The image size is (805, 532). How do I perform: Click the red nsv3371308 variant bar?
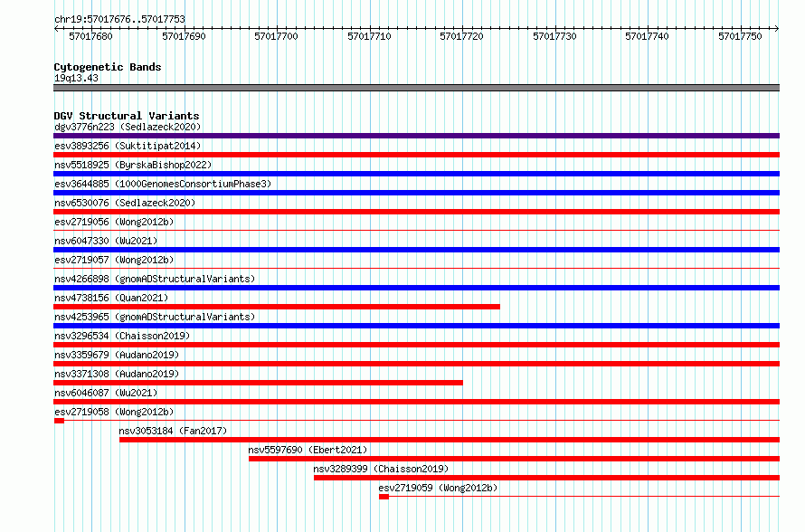(259, 383)
